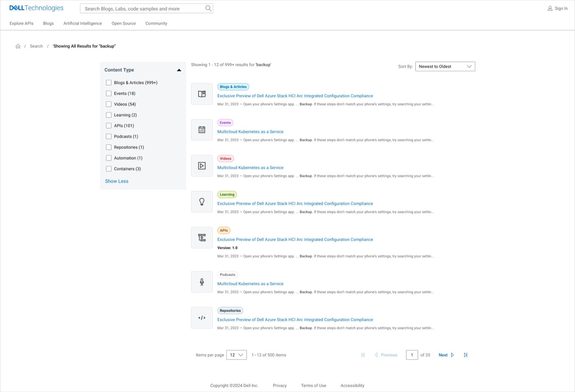Click the Podcasts microphone icon thumbnail

tap(202, 282)
